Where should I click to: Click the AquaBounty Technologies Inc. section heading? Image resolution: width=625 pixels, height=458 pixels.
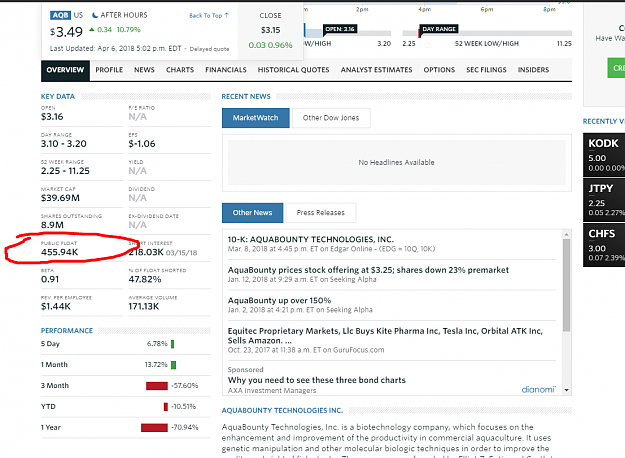[x=282, y=411]
